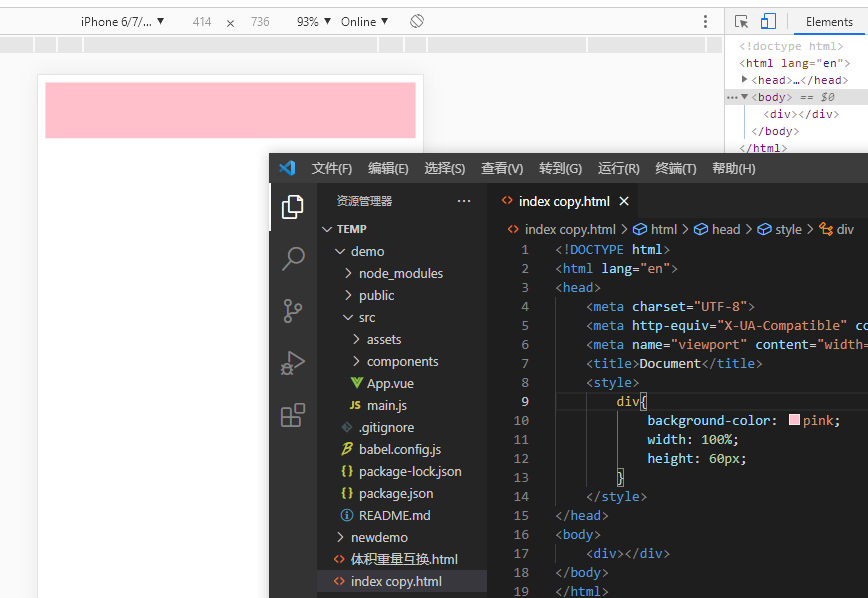This screenshot has width=868, height=598.
Task: Click the viewport width field 414
Action: tap(202, 22)
